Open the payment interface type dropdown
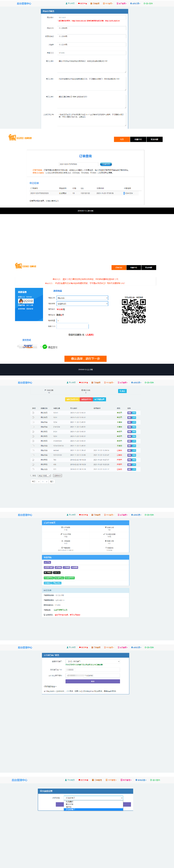The height and width of the screenshot is (868, 174). [92, 661]
